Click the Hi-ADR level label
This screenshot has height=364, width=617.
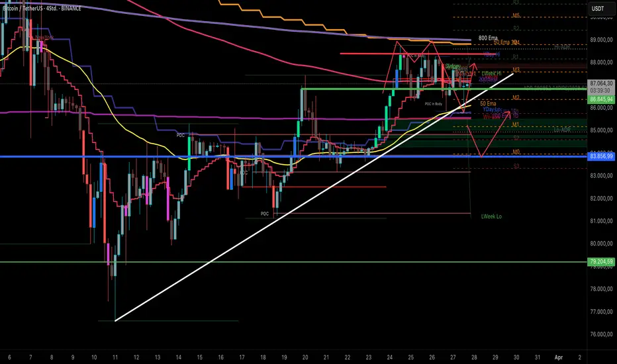[562, 47]
